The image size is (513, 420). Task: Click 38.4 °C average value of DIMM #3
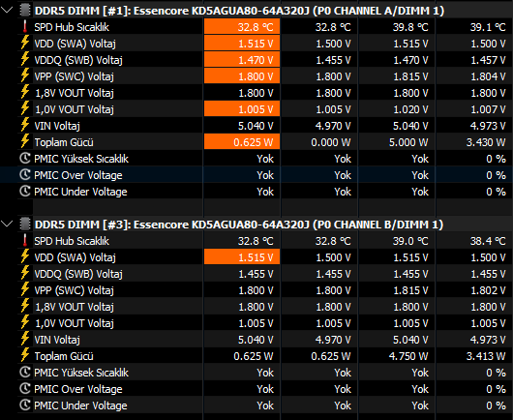tap(488, 241)
